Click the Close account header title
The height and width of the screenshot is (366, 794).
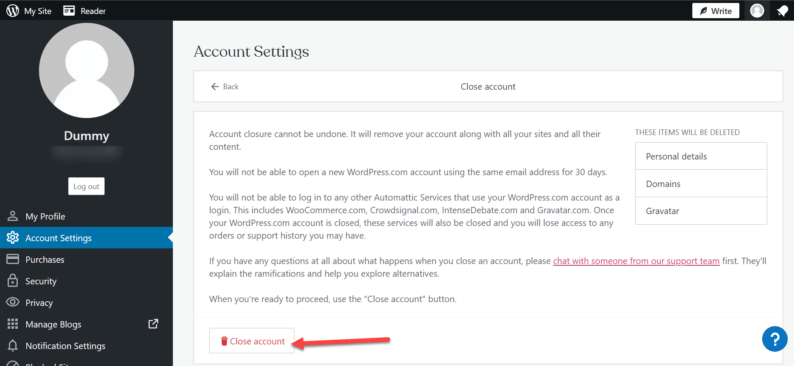pos(488,87)
